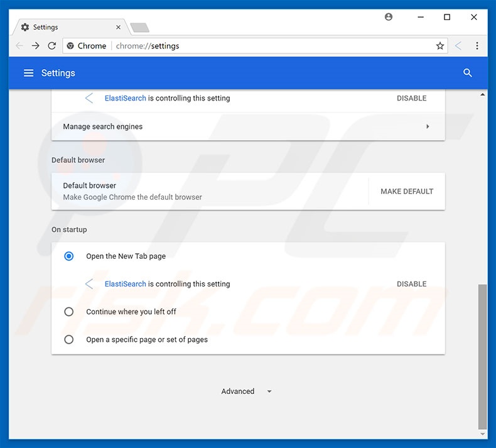Click ElastiSearch link in search engine section
This screenshot has height=448, width=496.
click(125, 98)
